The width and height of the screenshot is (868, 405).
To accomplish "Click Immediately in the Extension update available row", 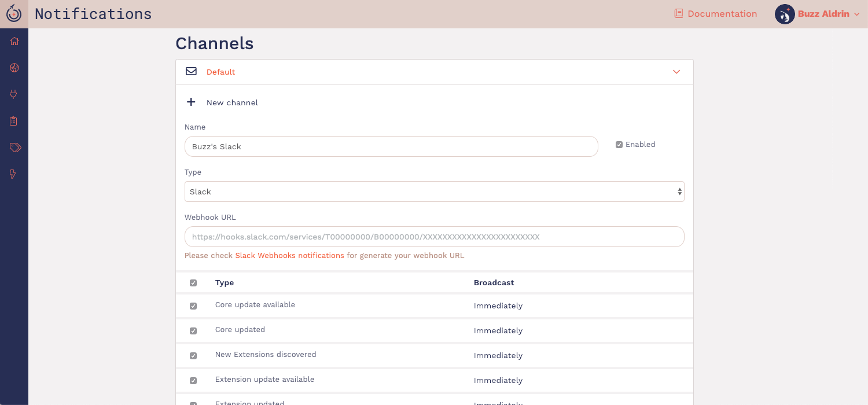I will click(x=498, y=381).
